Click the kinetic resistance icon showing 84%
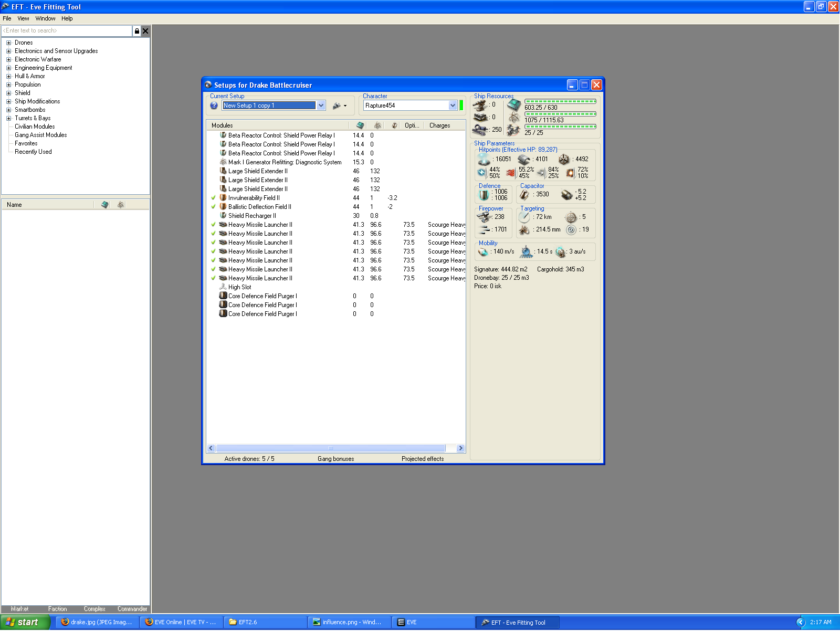Screen dimensions: 840x631 [x=541, y=172]
